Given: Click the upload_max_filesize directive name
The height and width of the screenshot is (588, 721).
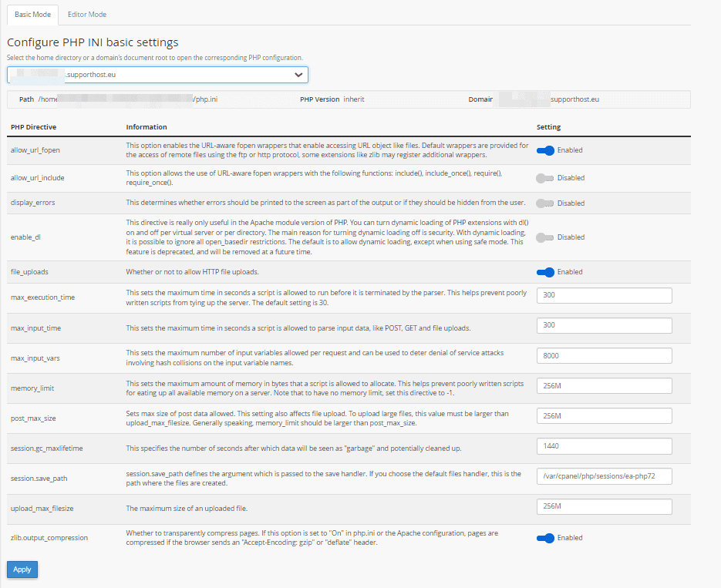Looking at the screenshot, I should 42,509.
